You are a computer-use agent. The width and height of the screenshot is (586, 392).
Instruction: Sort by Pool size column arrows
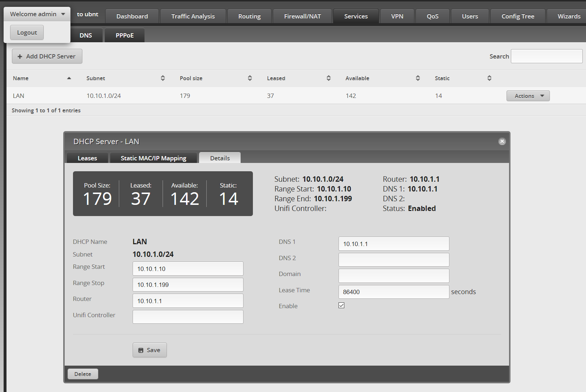250,78
